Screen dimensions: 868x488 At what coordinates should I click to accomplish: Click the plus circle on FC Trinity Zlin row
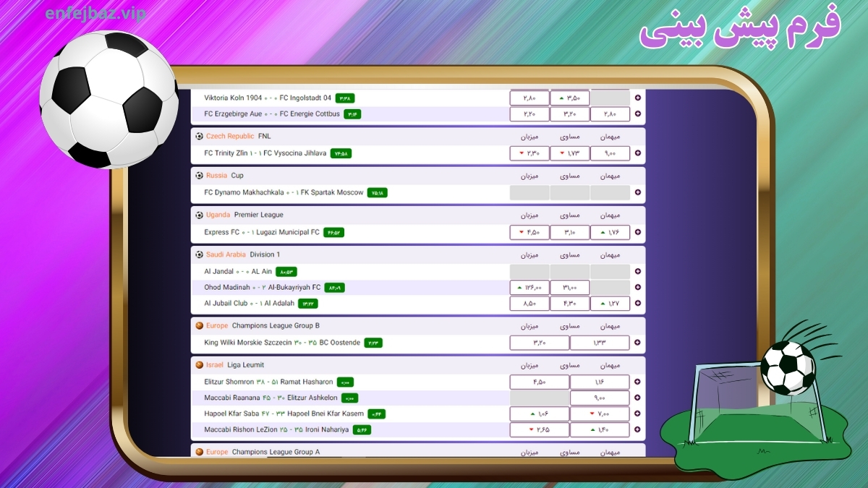click(637, 153)
